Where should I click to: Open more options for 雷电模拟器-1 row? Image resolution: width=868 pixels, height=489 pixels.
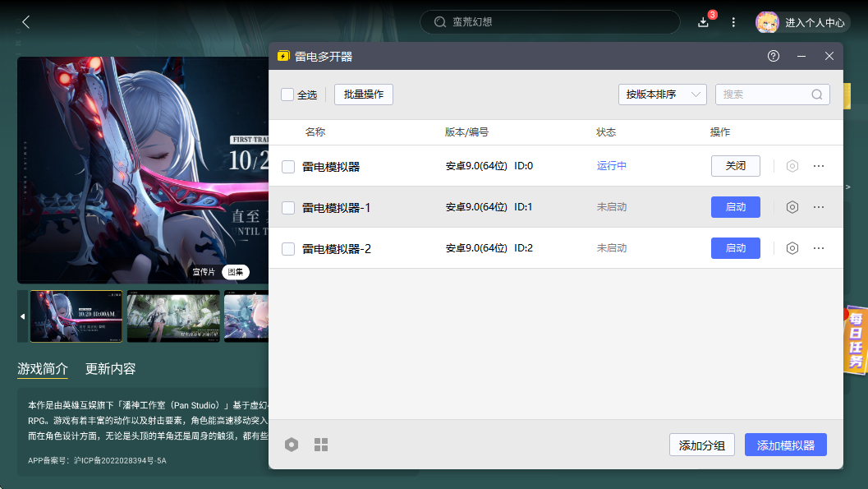(x=819, y=207)
